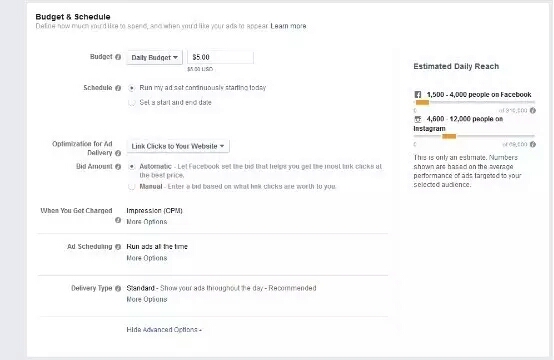Click the Learn more link

[288, 26]
